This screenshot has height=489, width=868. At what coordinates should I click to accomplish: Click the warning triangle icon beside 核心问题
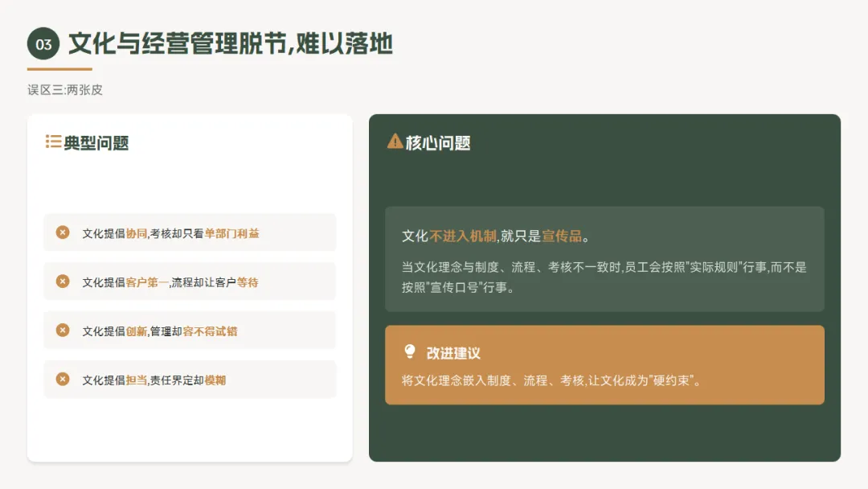(395, 142)
